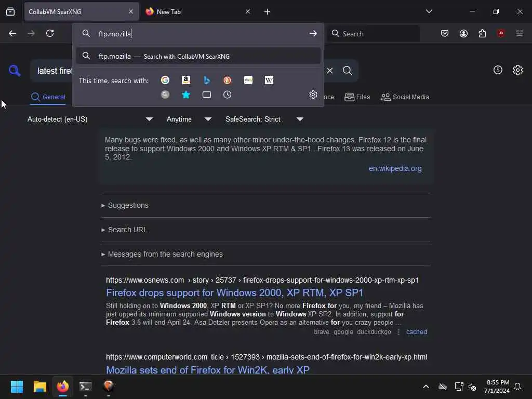Search this time with Wikipedia
532x399 pixels.
tap(269, 80)
